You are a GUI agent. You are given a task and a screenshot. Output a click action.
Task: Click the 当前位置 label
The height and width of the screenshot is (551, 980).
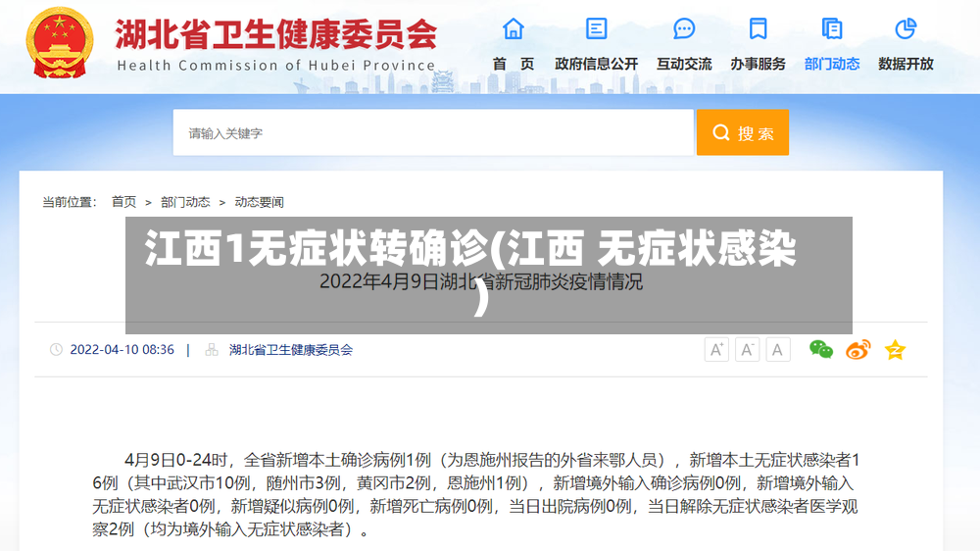tap(70, 202)
